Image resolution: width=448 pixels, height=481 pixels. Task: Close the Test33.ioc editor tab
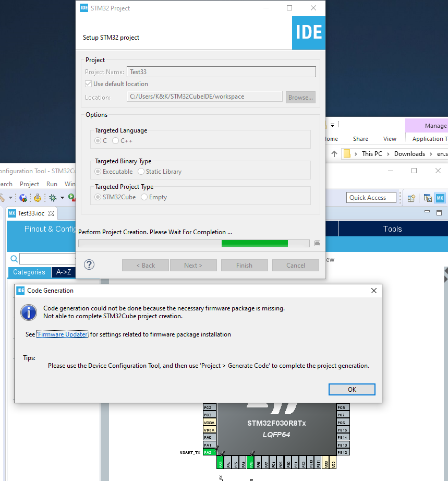point(51,213)
